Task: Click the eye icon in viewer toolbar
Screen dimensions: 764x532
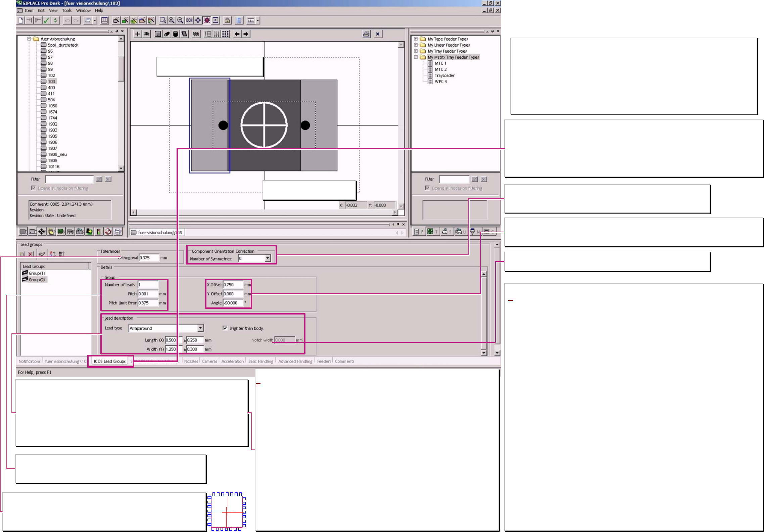Action: [147, 34]
